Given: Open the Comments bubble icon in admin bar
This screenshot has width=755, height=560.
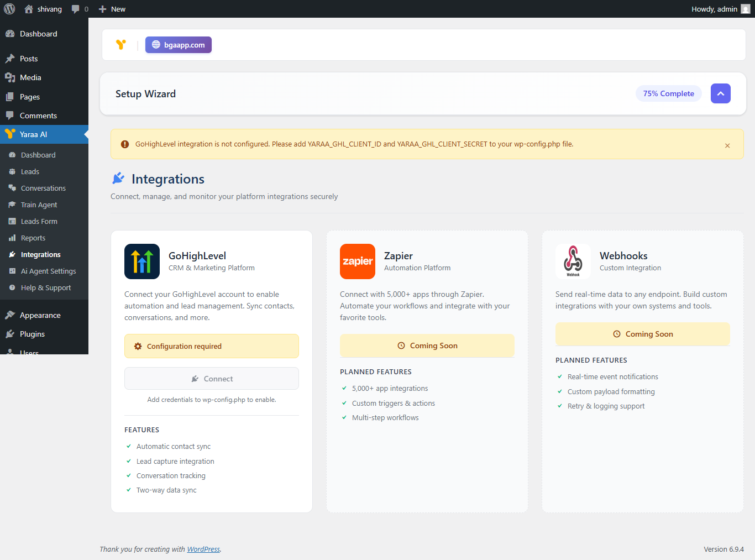Looking at the screenshot, I should click(x=75, y=8).
